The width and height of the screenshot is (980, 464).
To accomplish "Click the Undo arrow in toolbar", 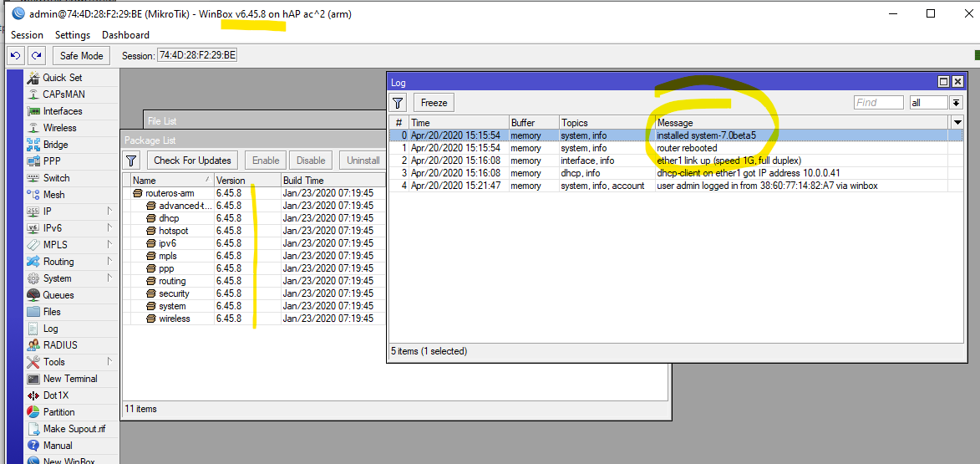I will pos(16,55).
